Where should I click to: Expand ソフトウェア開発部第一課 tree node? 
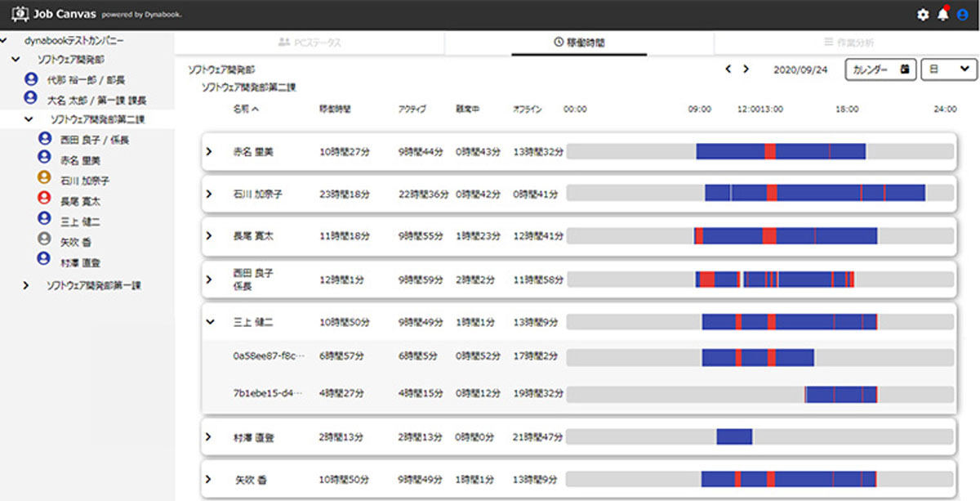25,285
